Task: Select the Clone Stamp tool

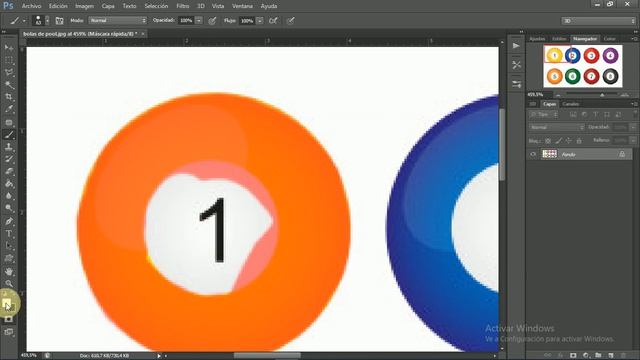Action: (9, 147)
